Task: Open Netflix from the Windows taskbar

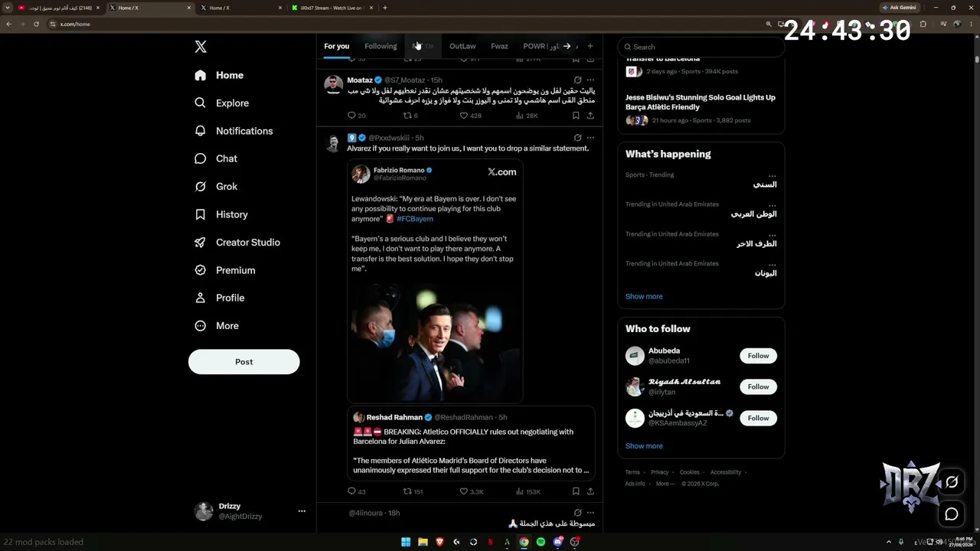Action: (490, 542)
